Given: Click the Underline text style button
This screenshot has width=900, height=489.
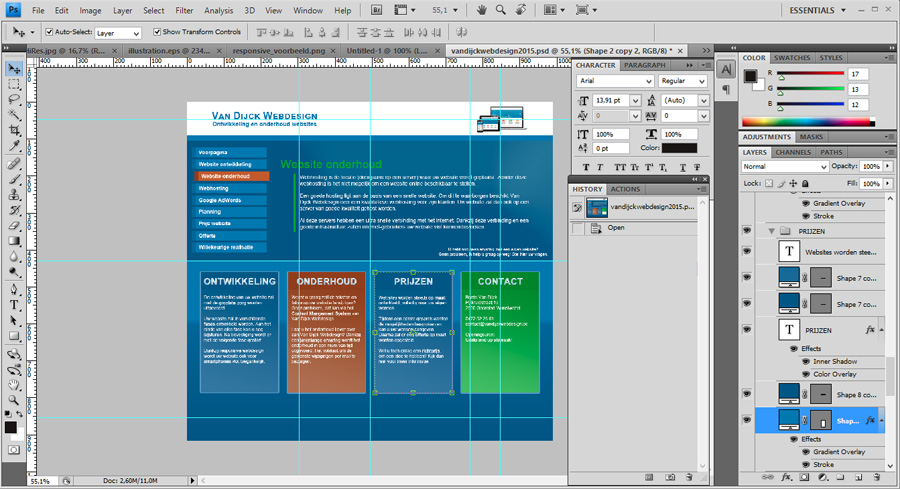Looking at the screenshot, I should [x=682, y=168].
